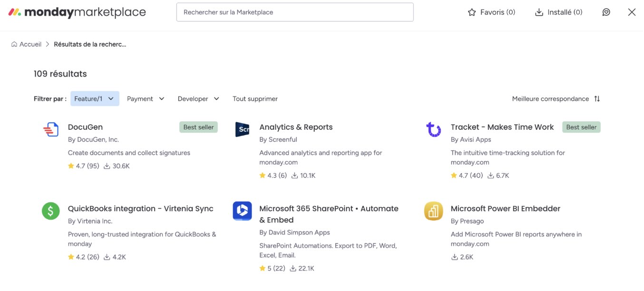Click the Tracket app logo
644x291 pixels.
click(433, 129)
